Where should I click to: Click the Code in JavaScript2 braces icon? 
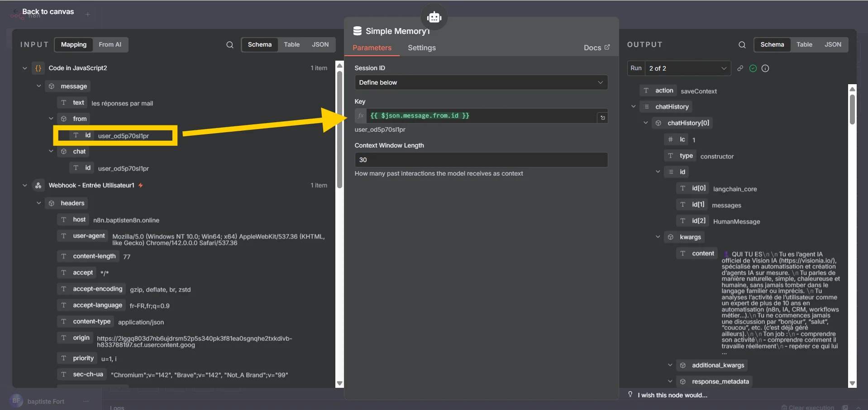coord(38,68)
